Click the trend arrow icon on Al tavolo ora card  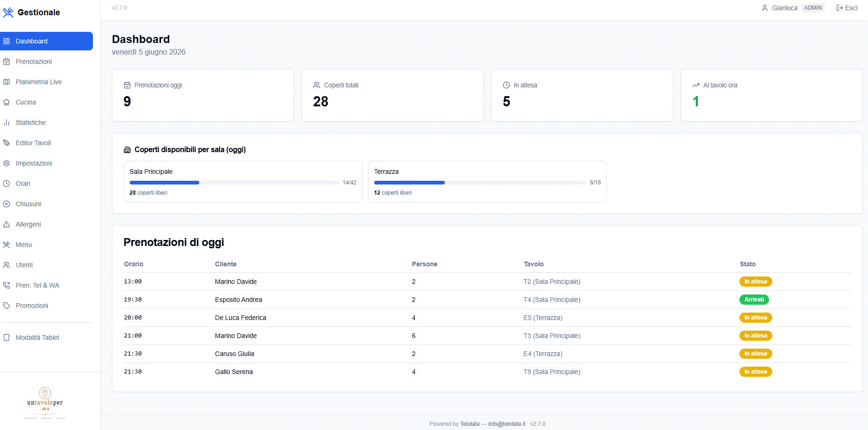(x=696, y=85)
